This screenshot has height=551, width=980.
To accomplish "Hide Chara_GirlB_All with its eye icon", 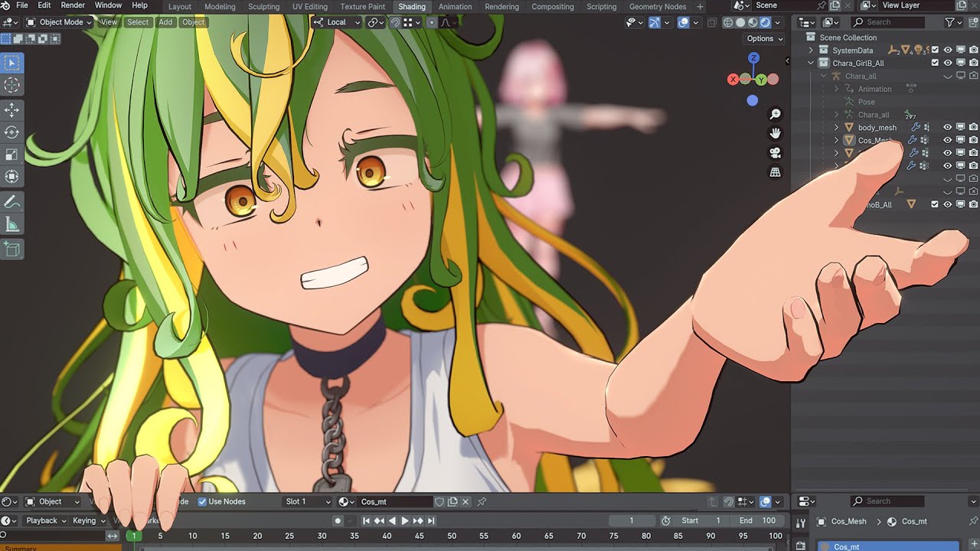I will pos(948,63).
